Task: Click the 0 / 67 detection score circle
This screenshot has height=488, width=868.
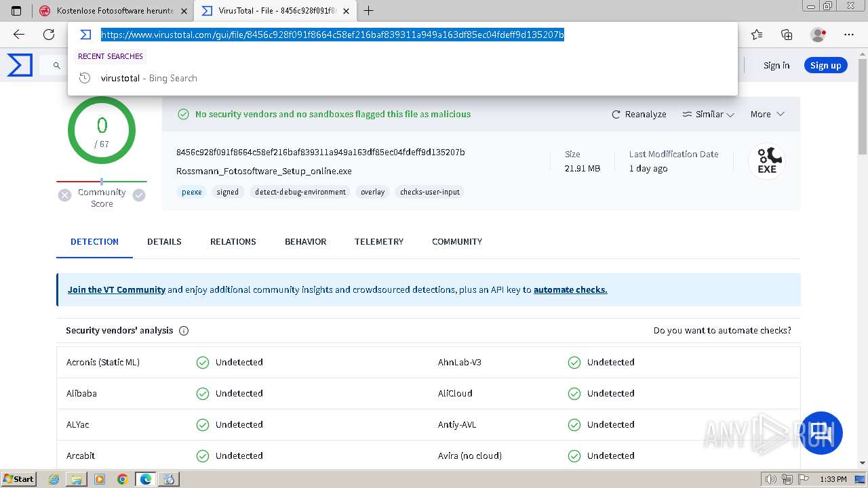Action: 102,131
